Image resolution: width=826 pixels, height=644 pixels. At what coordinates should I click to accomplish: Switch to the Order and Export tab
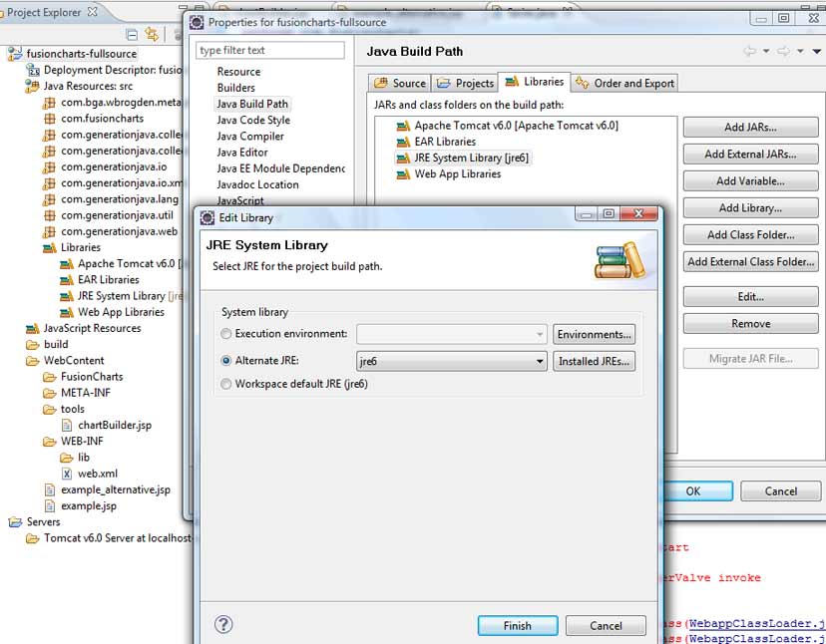pyautogui.click(x=624, y=83)
